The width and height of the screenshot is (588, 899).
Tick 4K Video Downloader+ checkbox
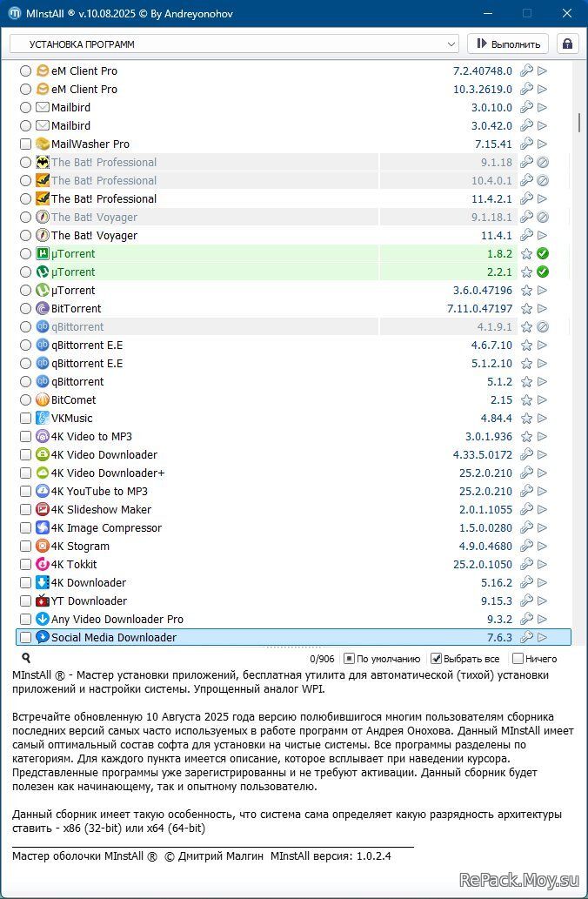[x=25, y=473]
